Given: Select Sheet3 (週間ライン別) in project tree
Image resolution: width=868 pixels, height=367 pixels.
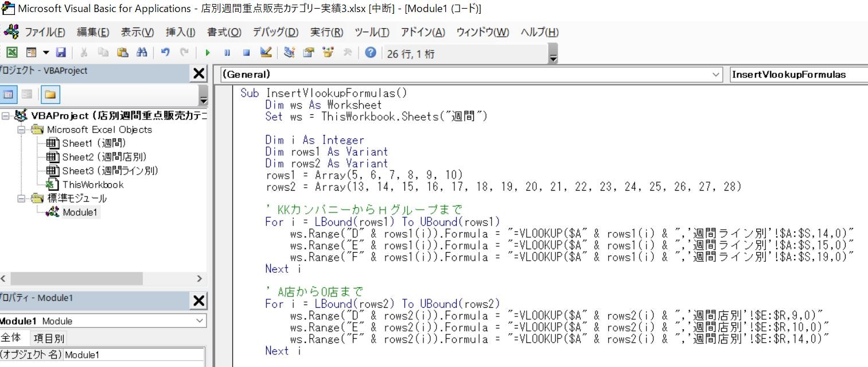Looking at the screenshot, I should [x=110, y=171].
